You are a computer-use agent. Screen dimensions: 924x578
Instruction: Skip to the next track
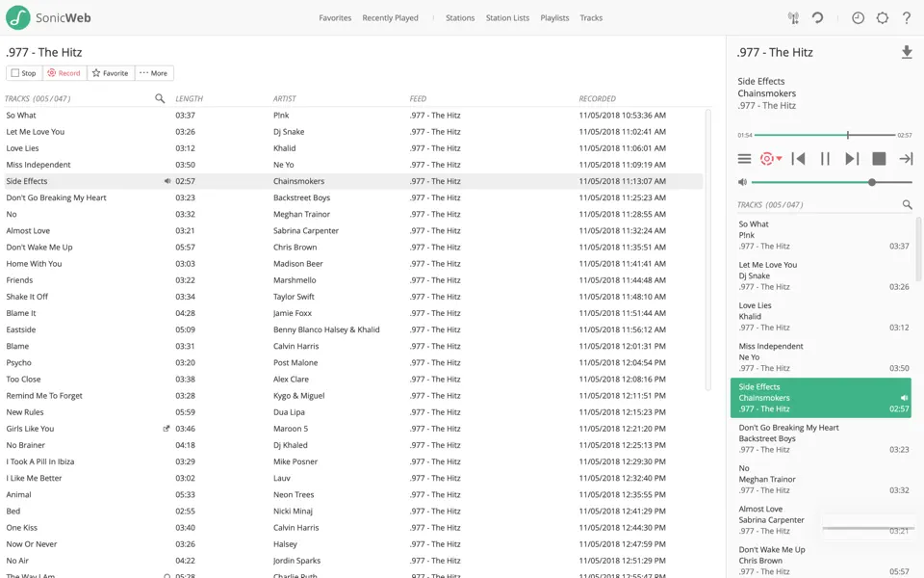pyautogui.click(x=851, y=159)
